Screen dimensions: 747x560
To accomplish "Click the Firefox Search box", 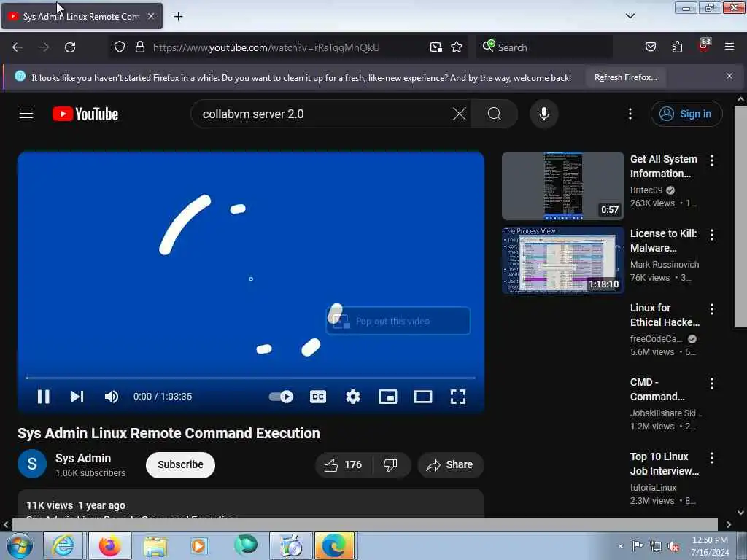I will (x=543, y=47).
